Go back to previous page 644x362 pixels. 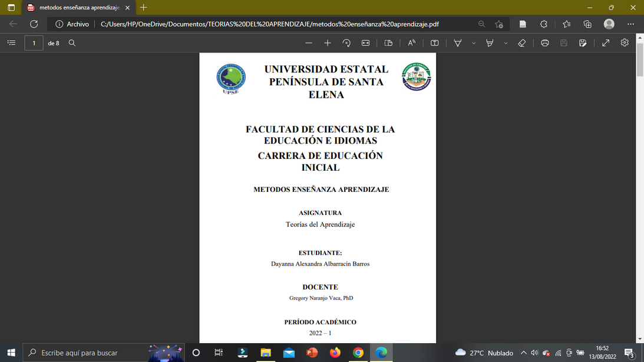13,24
